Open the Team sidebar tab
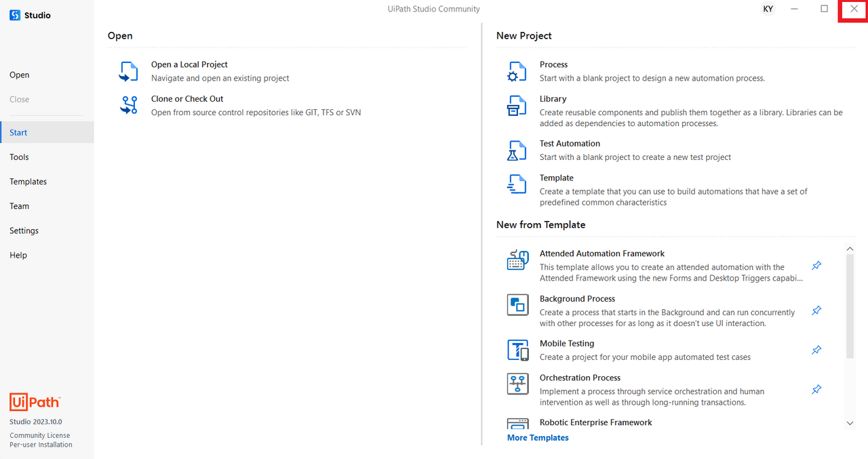Viewport: 868px width, 459px height. point(47,206)
